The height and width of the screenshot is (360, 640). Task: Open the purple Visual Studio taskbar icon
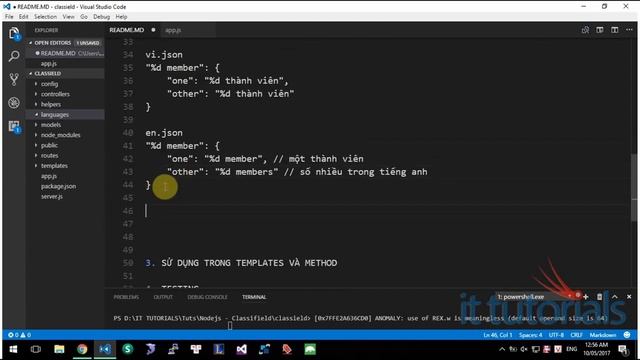pyautogui.click(x=242, y=349)
